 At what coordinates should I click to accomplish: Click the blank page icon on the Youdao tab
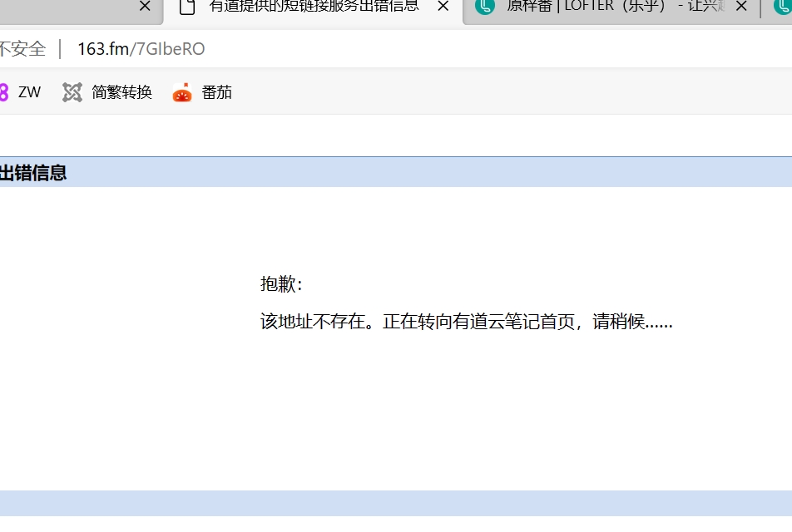click(x=188, y=7)
